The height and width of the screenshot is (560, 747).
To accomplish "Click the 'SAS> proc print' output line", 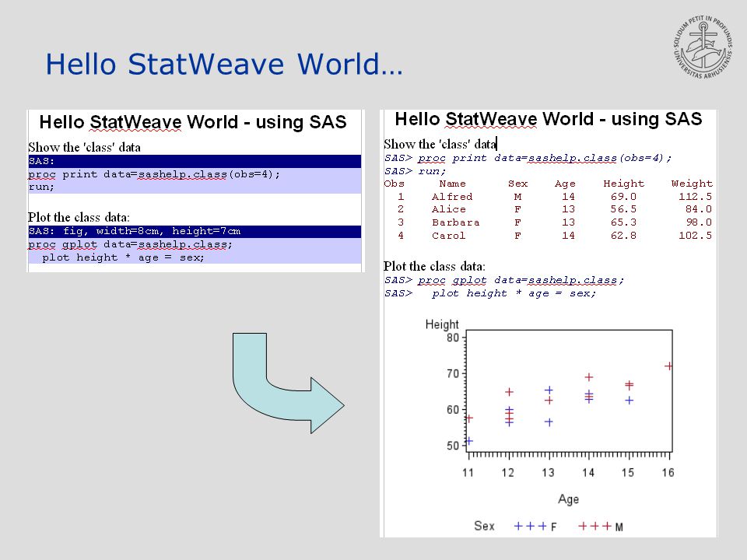I will (528, 158).
